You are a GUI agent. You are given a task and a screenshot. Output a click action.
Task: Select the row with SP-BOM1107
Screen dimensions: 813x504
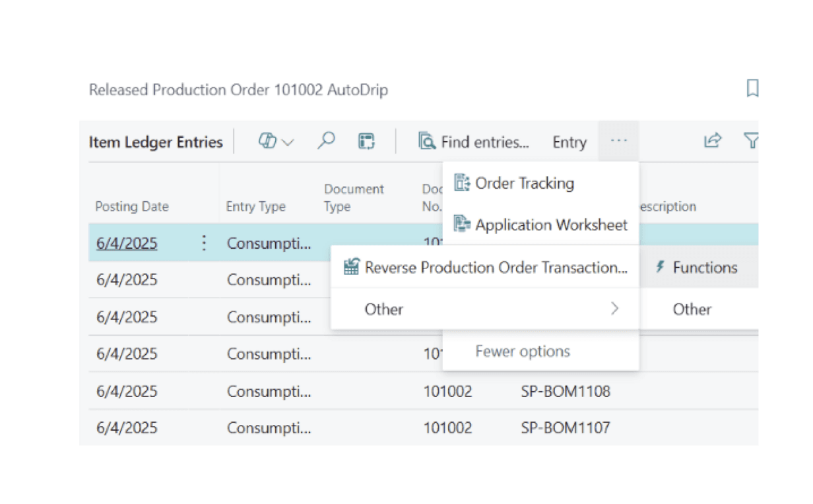coord(565,427)
